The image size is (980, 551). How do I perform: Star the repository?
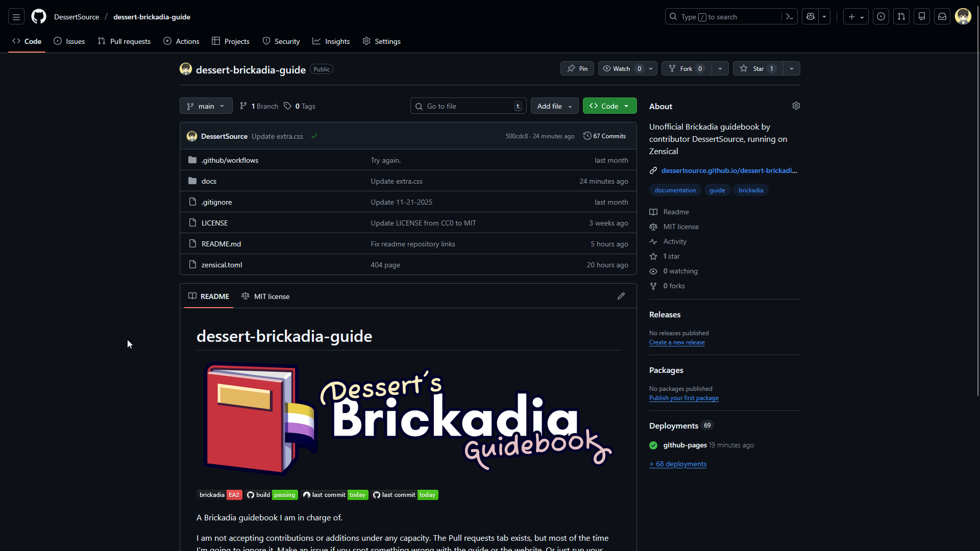[757, 68]
